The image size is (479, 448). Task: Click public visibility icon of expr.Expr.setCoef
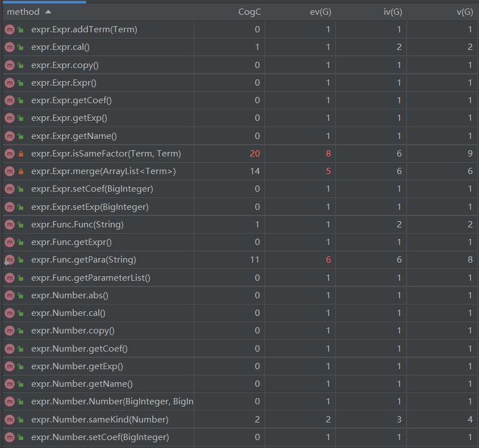(20, 189)
